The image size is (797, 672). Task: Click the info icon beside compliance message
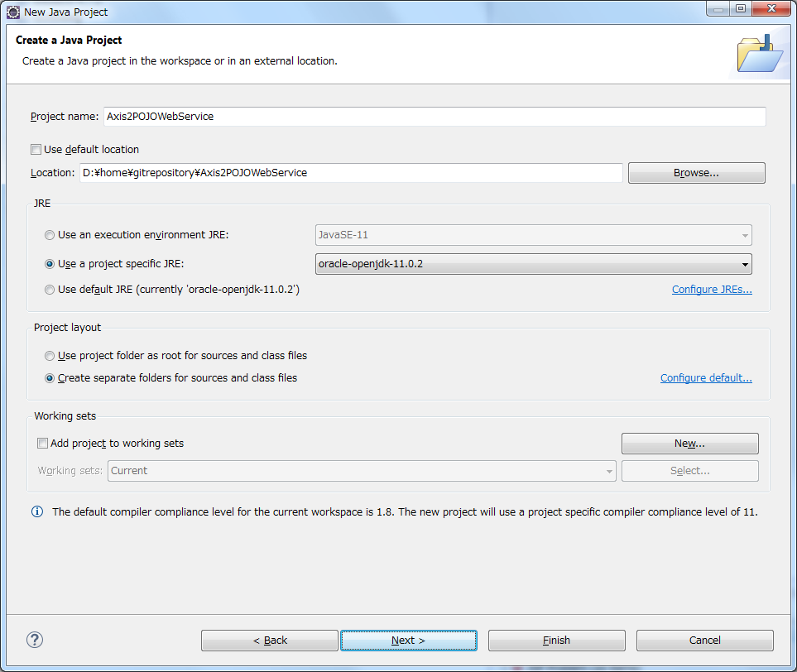coord(37,511)
